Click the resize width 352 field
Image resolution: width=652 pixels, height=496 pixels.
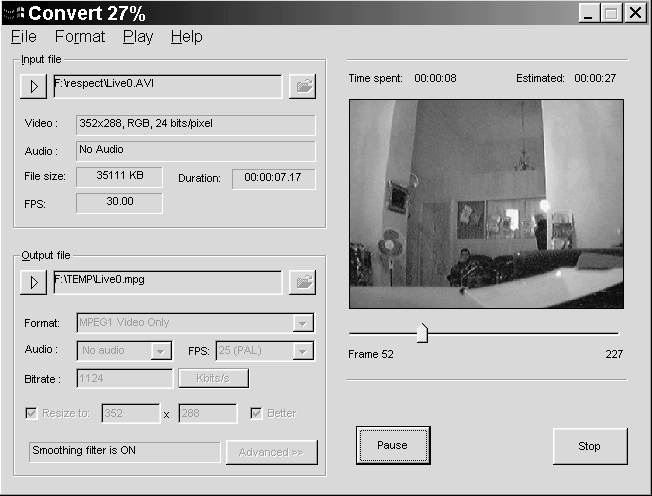131,413
